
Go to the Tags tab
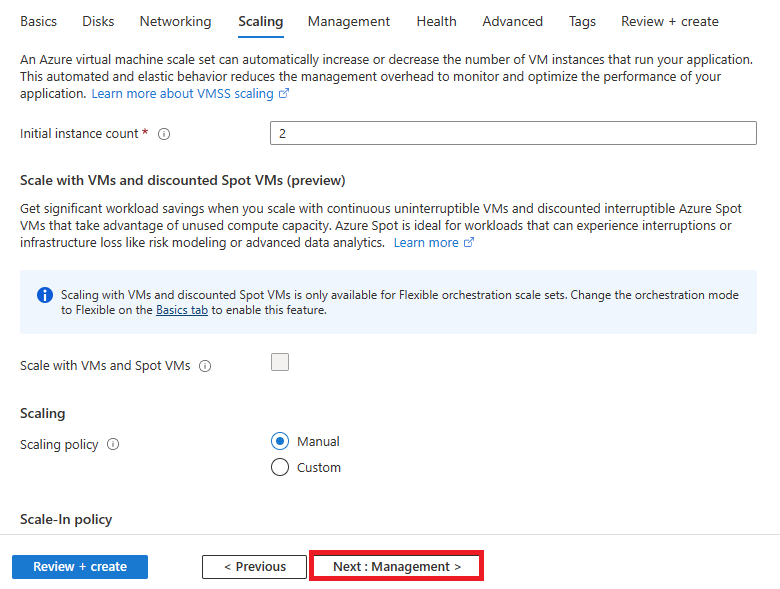pyautogui.click(x=582, y=21)
